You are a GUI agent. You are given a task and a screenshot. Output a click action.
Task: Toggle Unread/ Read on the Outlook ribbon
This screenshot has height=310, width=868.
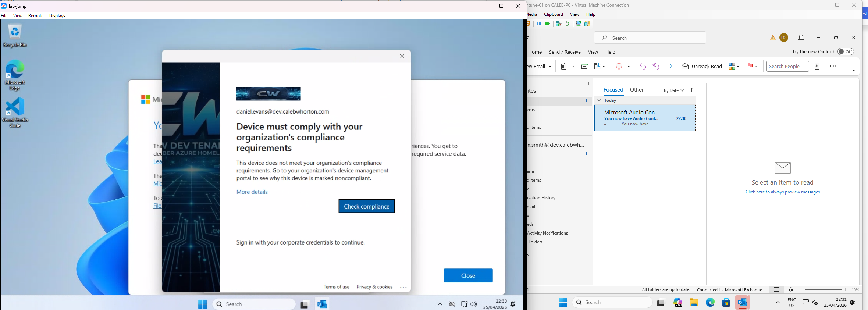(x=702, y=66)
